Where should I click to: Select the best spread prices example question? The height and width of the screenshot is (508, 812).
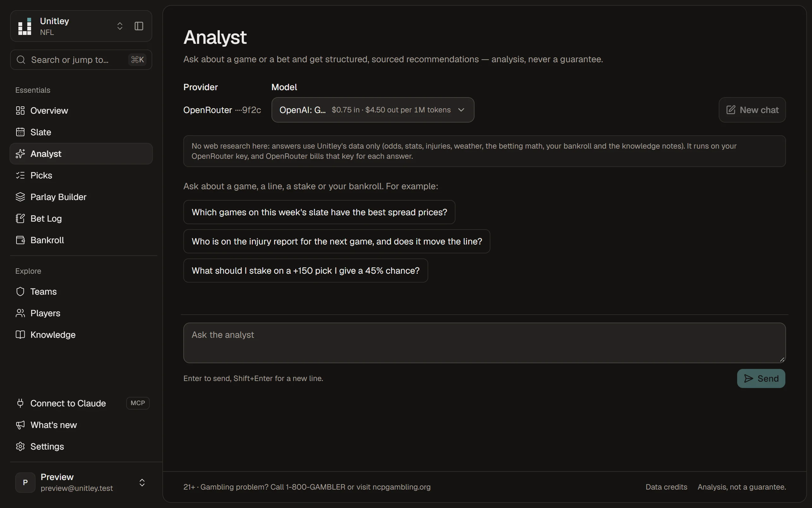coord(319,212)
